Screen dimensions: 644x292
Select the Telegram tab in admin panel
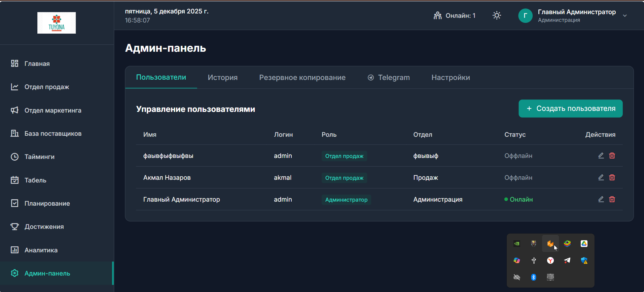(389, 78)
